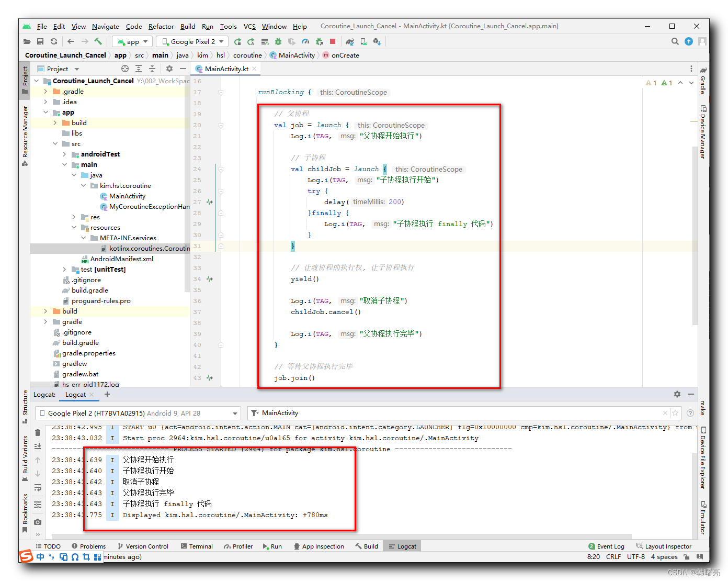This screenshot has width=728, height=581.
Task: Expand the .gradle folder
Action: [45, 92]
